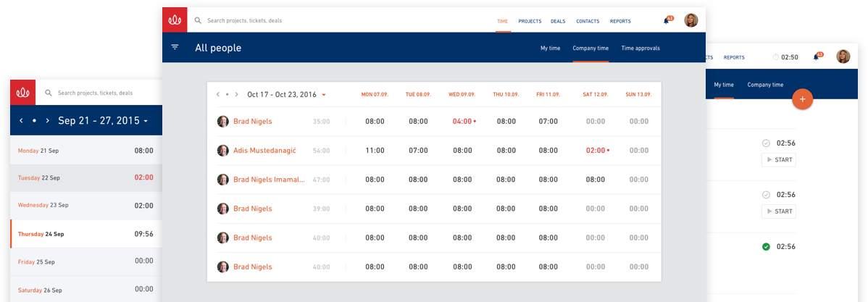Click 07:00 Friday entry in first row
The width and height of the screenshot is (868, 302).
(x=548, y=121)
